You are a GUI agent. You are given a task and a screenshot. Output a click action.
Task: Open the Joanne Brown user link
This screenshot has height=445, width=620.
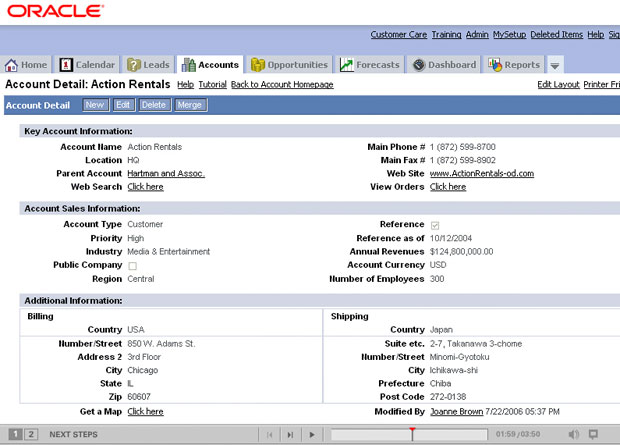coord(456,412)
